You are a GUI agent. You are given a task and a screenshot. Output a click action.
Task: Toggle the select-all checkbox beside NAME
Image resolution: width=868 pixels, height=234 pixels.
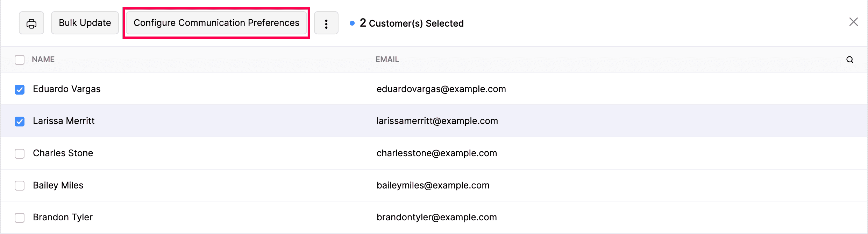(20, 60)
